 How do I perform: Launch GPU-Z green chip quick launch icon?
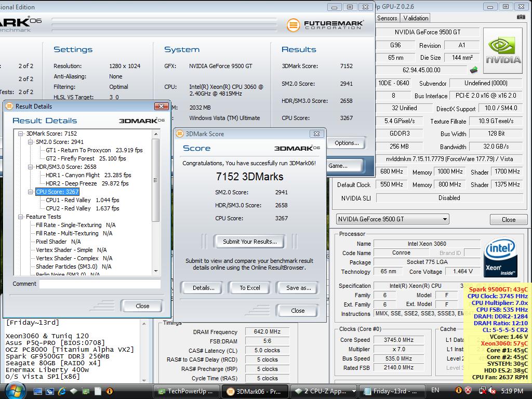click(86, 391)
